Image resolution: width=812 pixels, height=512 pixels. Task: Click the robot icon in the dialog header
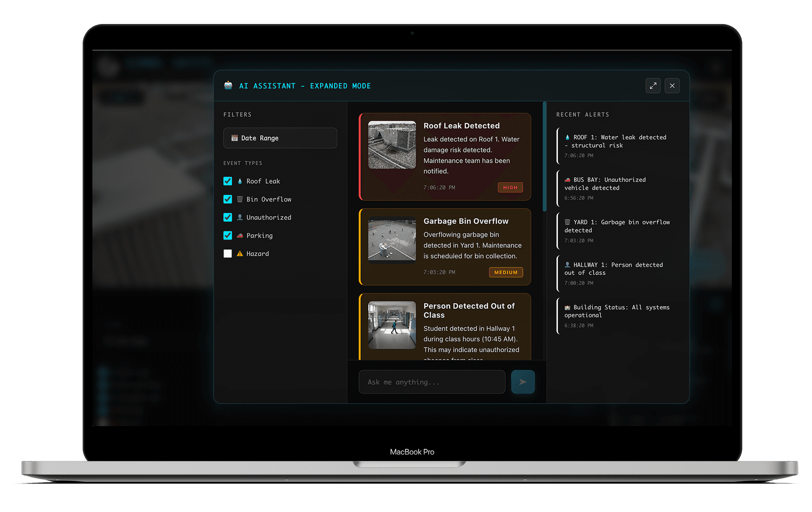pos(228,85)
